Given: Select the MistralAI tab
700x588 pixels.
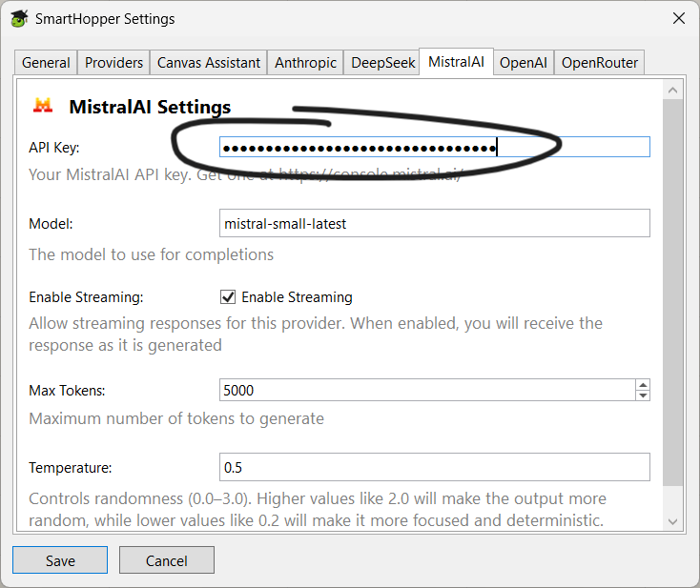Looking at the screenshot, I should 456,62.
